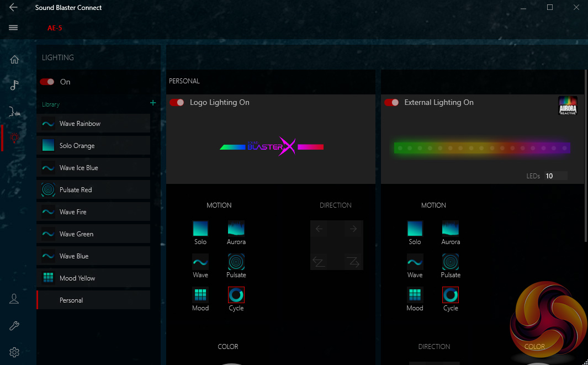Choose Aurora motion for logo lighting
The height and width of the screenshot is (365, 588).
236,229
